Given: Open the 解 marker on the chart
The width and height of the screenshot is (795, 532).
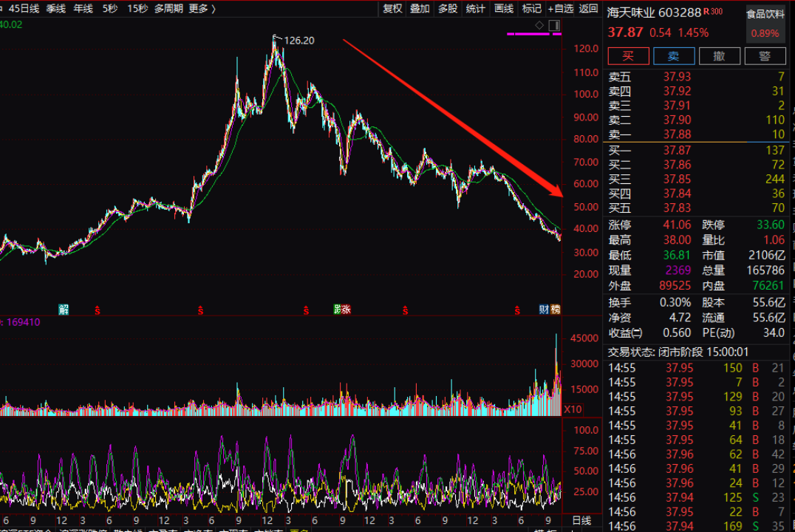Looking at the screenshot, I should point(64,310).
